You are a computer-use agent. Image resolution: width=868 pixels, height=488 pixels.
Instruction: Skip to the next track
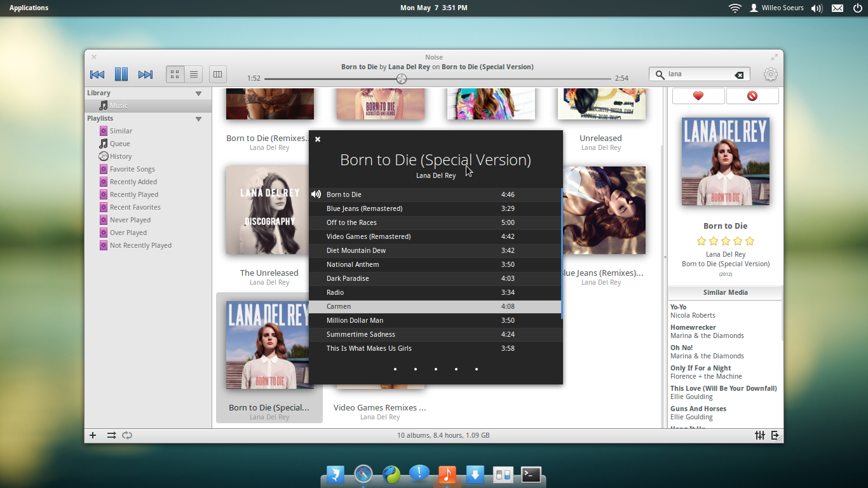coord(146,74)
